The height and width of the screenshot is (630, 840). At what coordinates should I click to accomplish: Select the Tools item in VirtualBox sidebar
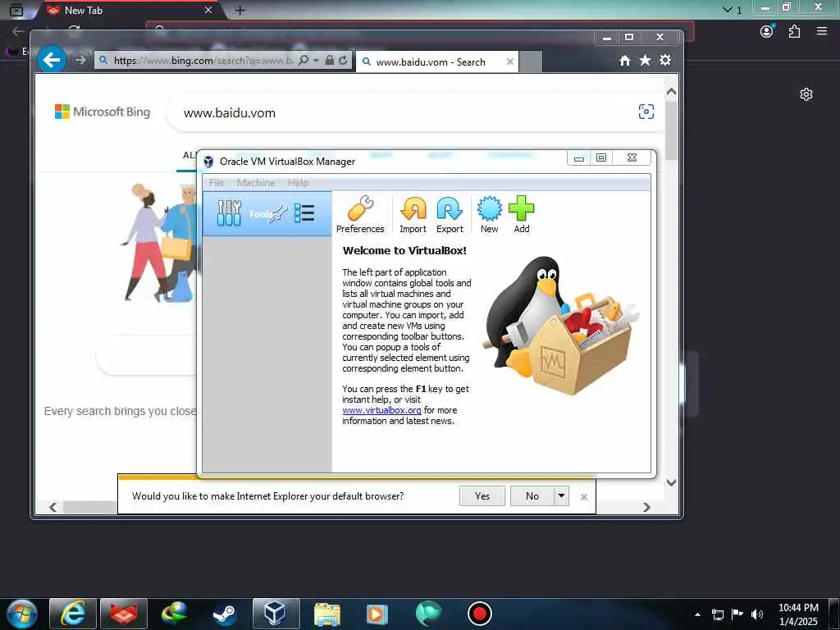click(x=267, y=214)
